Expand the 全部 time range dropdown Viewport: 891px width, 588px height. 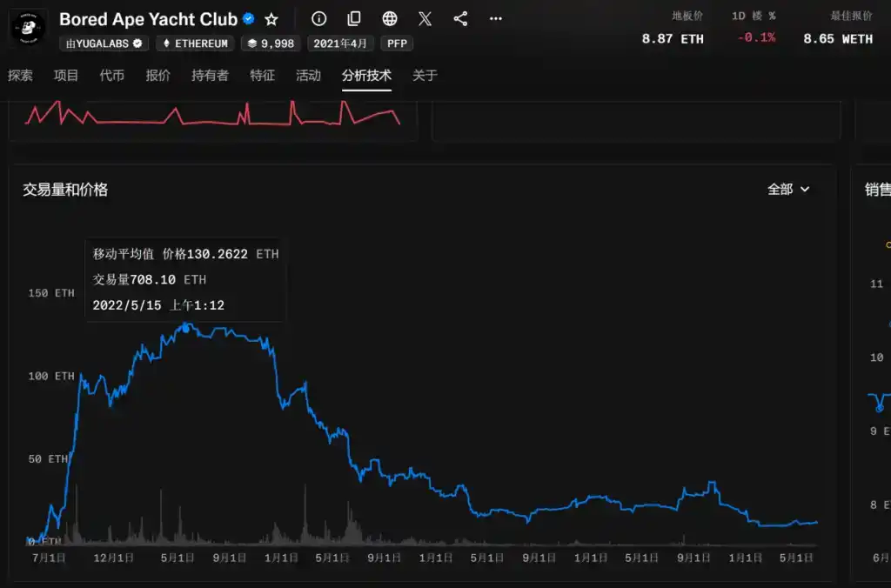tap(788, 189)
